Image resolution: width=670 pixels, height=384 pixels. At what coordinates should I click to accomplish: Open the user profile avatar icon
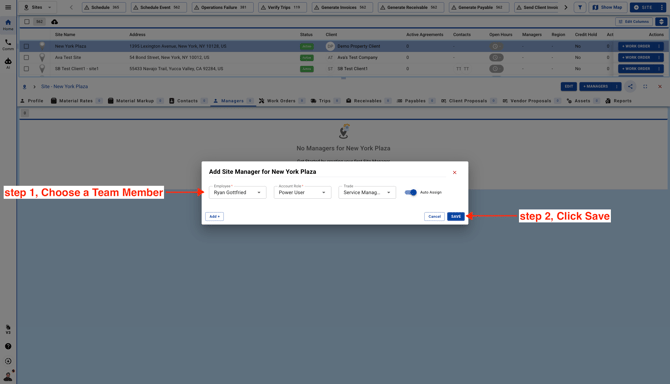tap(8, 376)
